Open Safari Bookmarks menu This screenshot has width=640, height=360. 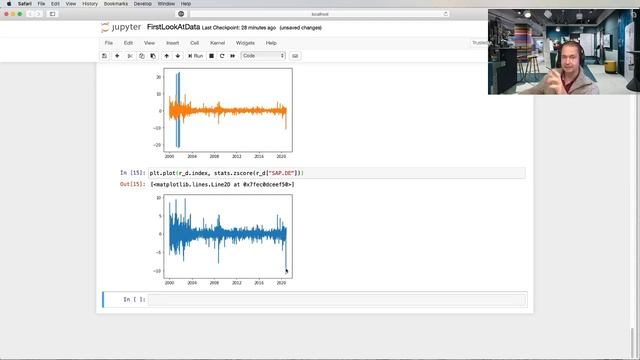(116, 4)
